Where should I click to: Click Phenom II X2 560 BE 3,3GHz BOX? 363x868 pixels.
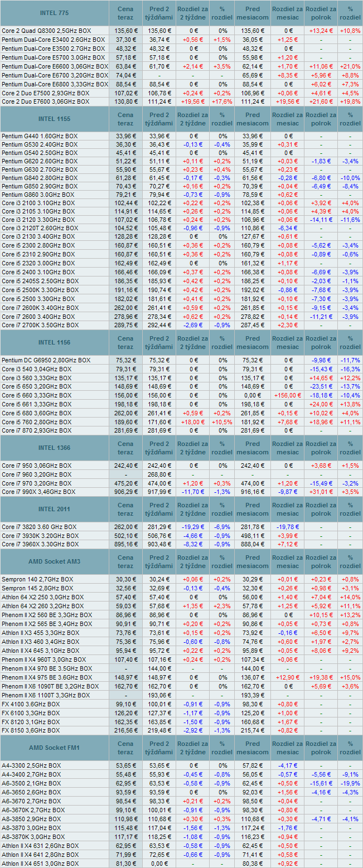point(47,615)
